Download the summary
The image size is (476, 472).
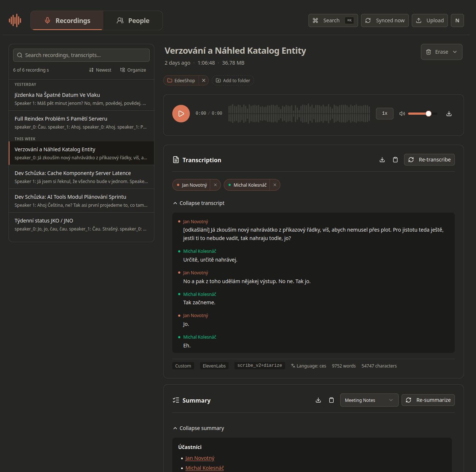[x=318, y=400]
